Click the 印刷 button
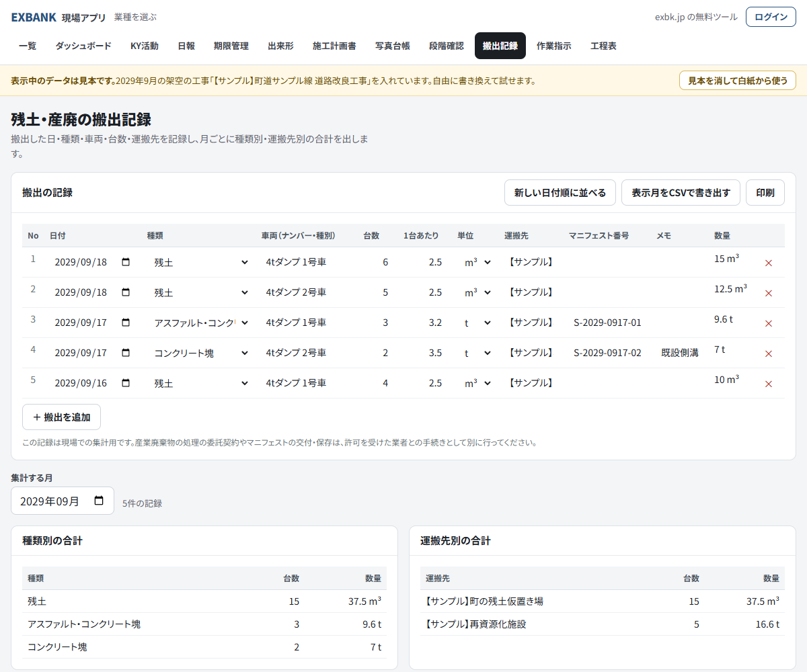Screen dimensions: 807x672 point(765,192)
